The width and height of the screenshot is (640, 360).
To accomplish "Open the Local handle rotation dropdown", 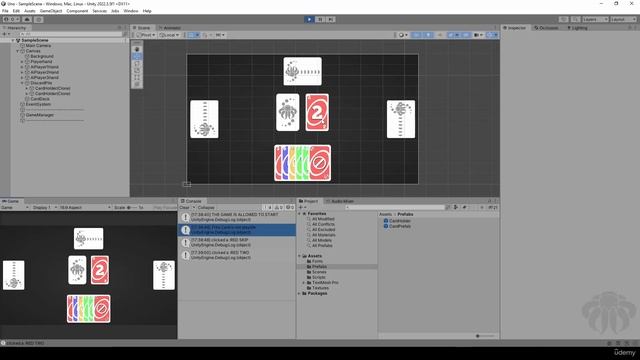I will [169, 35].
